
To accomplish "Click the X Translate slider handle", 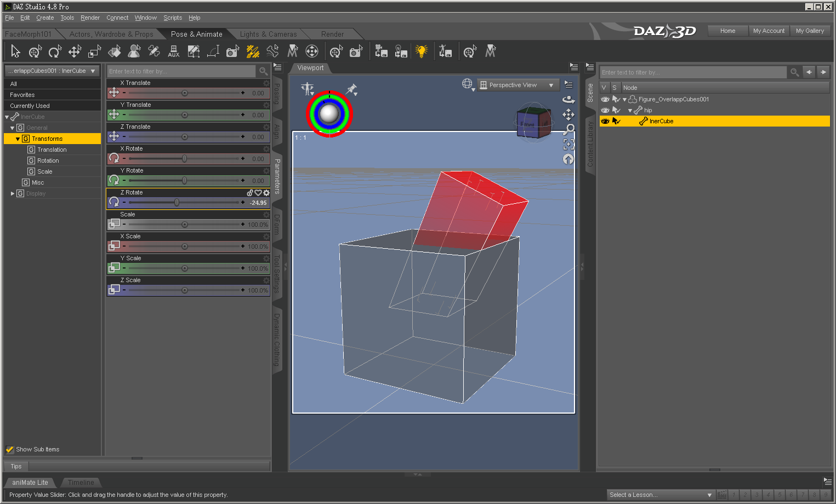I will coord(185,93).
